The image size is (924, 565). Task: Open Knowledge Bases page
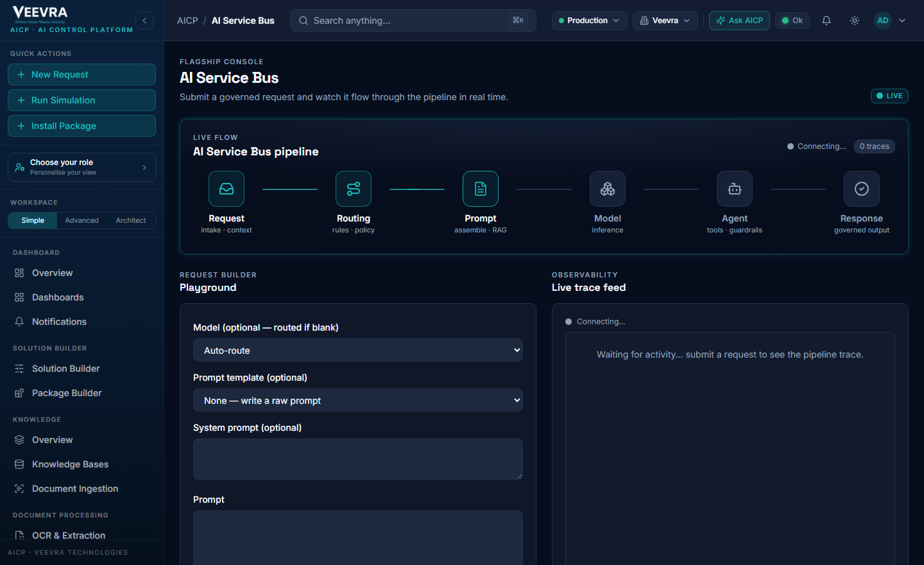point(81,464)
